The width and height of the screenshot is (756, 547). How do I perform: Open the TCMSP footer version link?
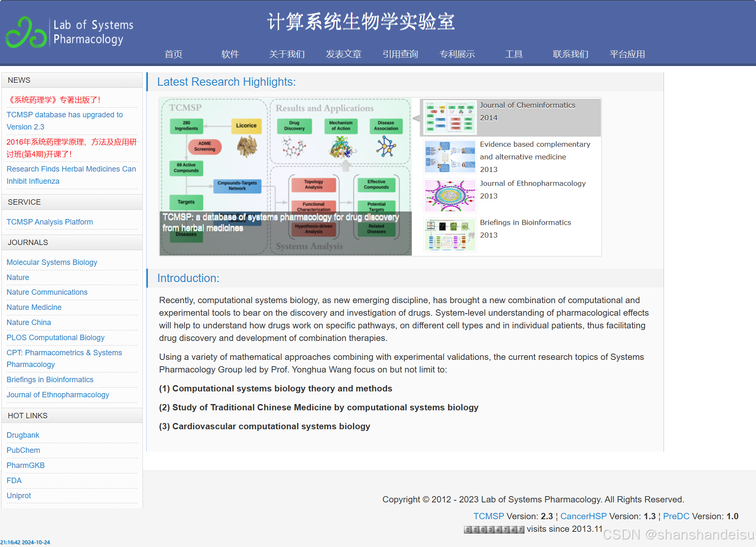coord(488,516)
